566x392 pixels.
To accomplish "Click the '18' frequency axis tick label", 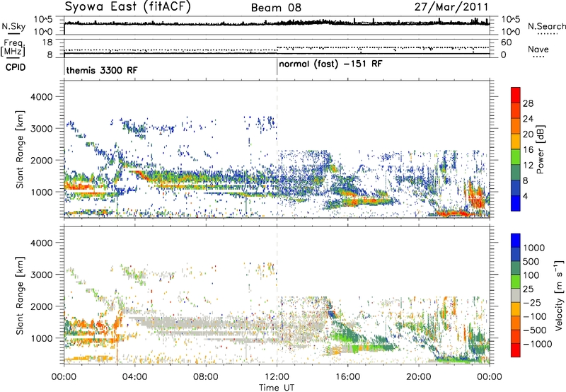I will click(x=47, y=42).
